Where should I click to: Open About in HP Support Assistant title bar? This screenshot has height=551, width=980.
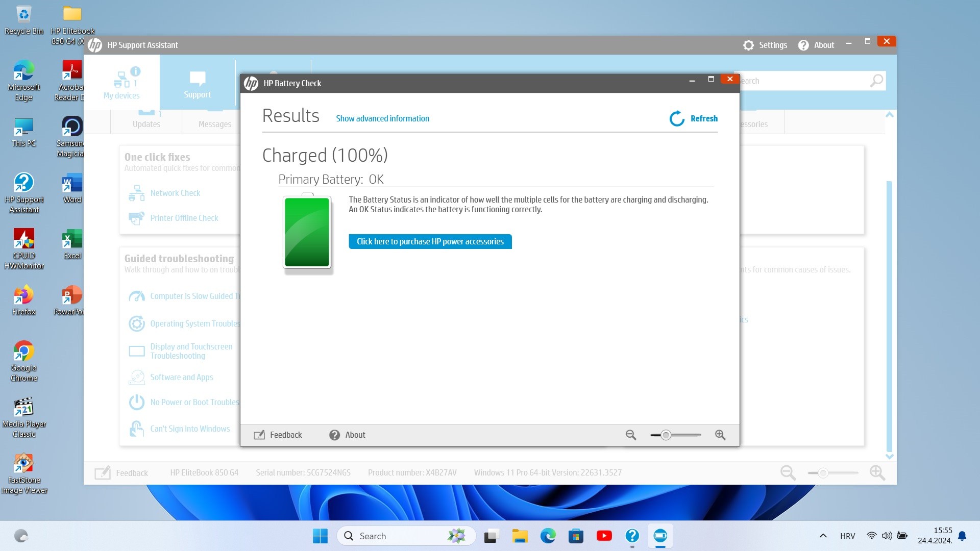point(816,45)
